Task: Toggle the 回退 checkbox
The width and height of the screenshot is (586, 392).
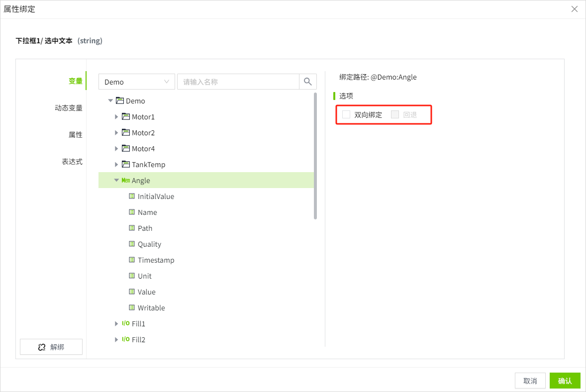Action: tap(395, 115)
